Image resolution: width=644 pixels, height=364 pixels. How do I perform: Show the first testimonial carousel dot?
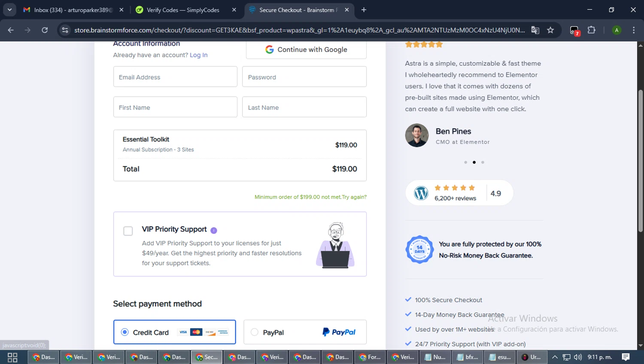coord(465,162)
